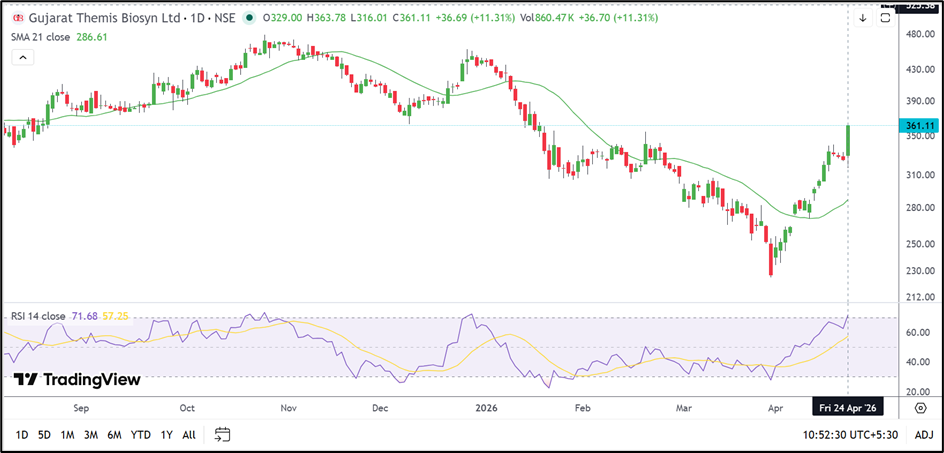Click the maximize chart frame icon
Image resolution: width=944 pixels, height=453 pixels.
click(x=884, y=18)
